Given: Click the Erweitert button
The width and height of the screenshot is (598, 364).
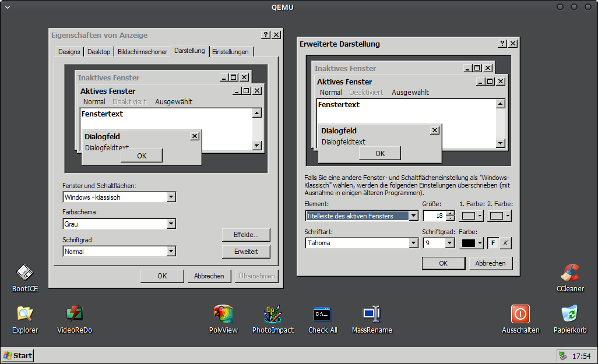Looking at the screenshot, I should 246,252.
